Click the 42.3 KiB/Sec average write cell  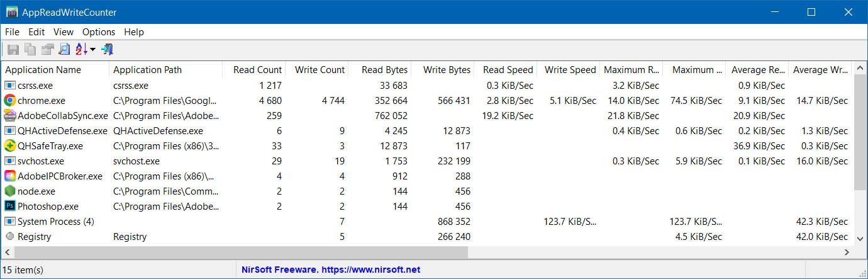coord(822,222)
